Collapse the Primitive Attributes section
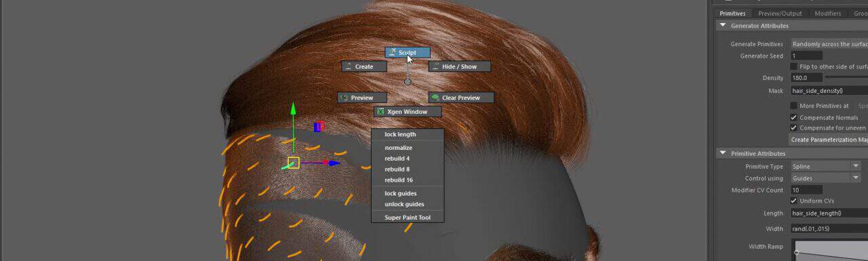868x261 pixels. tap(723, 154)
